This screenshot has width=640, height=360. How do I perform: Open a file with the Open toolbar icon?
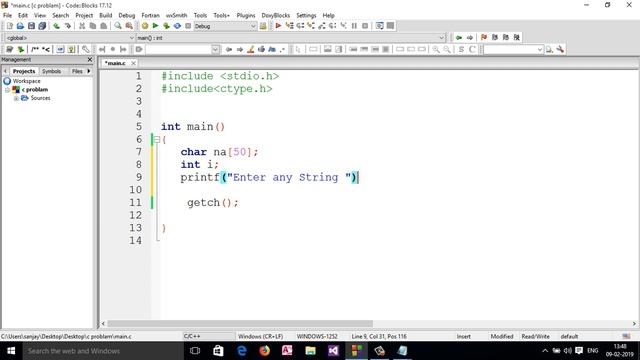click(x=20, y=26)
